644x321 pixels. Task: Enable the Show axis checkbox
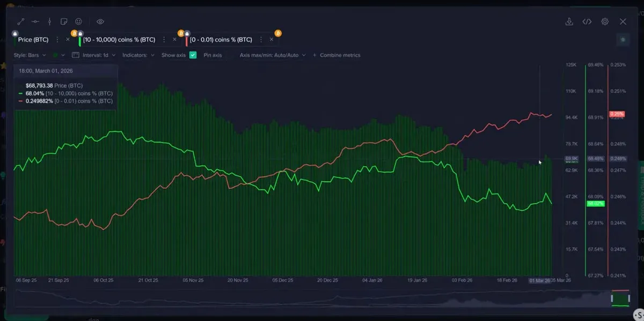[193, 55]
